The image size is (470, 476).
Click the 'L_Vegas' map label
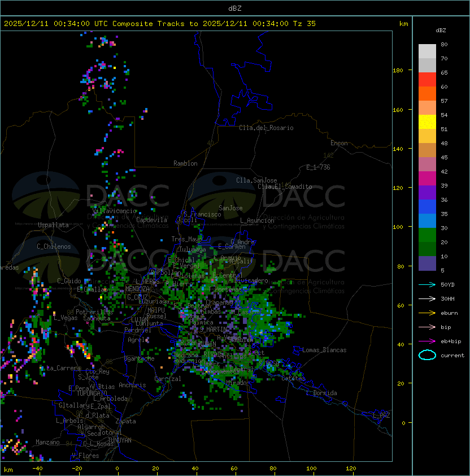tap(66, 318)
